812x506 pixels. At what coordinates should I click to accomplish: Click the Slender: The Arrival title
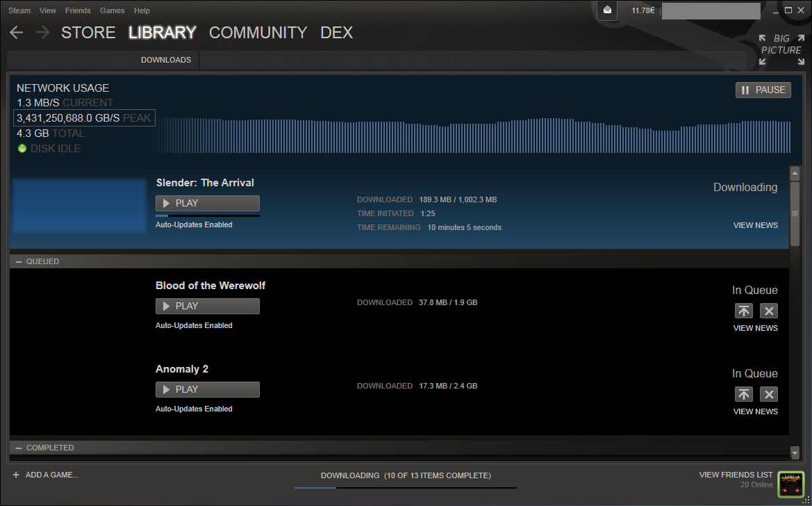(x=205, y=183)
